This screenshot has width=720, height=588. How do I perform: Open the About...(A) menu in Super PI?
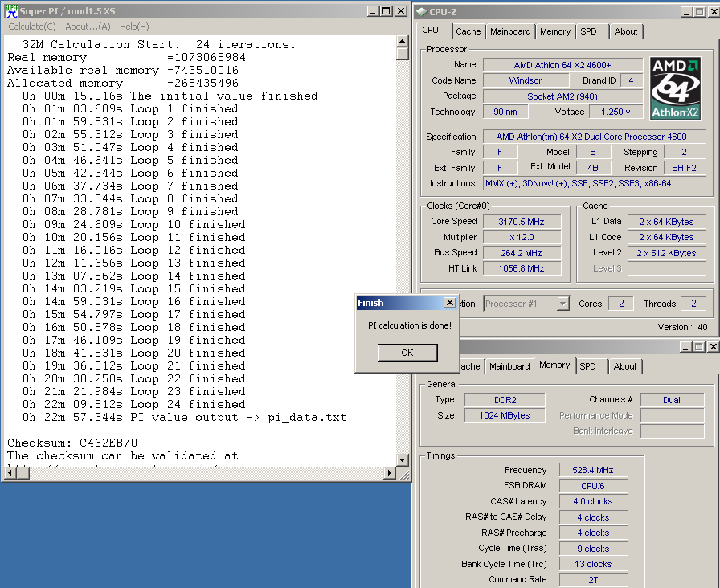[x=88, y=27]
